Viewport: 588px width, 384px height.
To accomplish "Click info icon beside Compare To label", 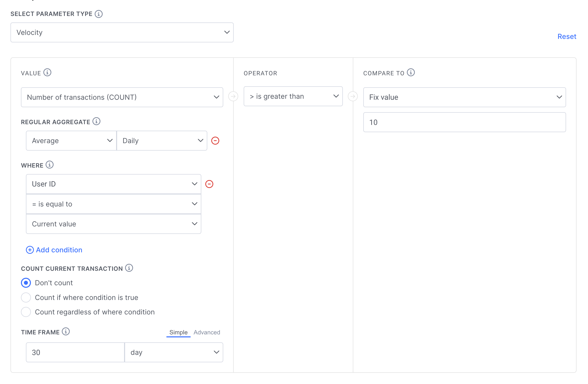I will tap(411, 72).
